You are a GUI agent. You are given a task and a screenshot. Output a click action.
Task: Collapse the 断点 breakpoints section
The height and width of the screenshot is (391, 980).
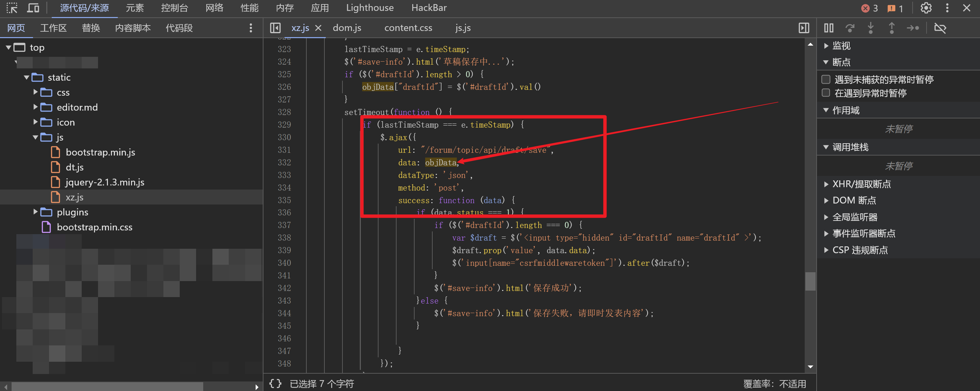[841, 62]
